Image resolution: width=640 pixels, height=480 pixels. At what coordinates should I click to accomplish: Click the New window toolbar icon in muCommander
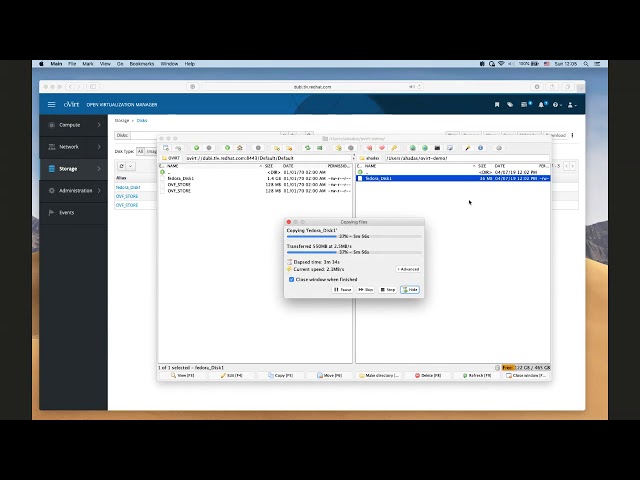(166, 148)
